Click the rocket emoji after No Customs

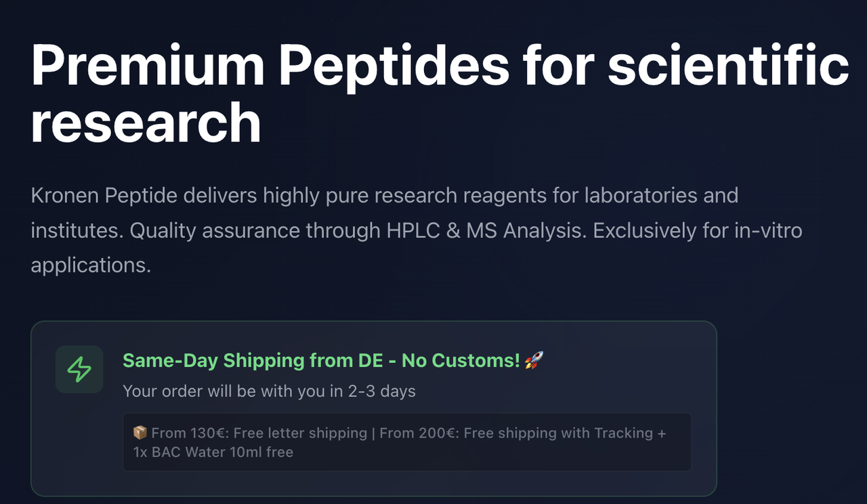coord(534,360)
